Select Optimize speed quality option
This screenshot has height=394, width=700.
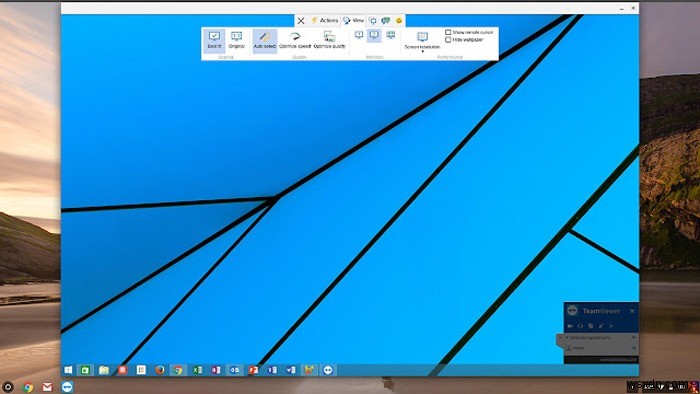click(x=295, y=40)
